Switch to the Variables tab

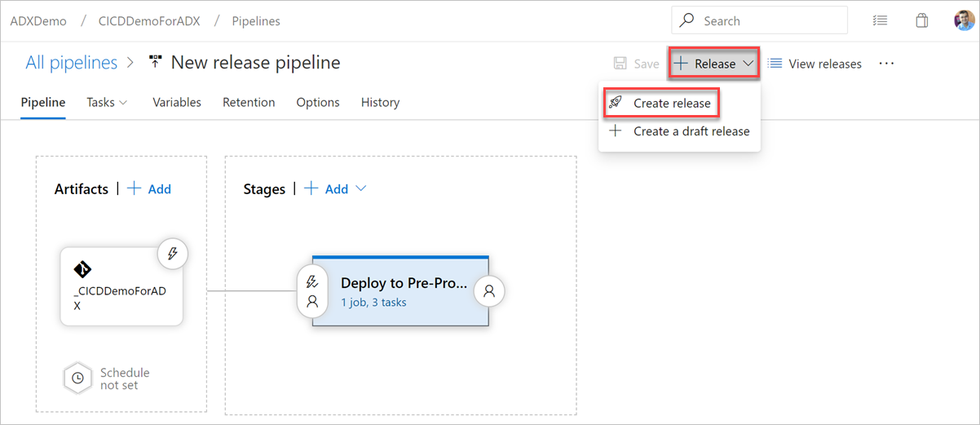(177, 102)
